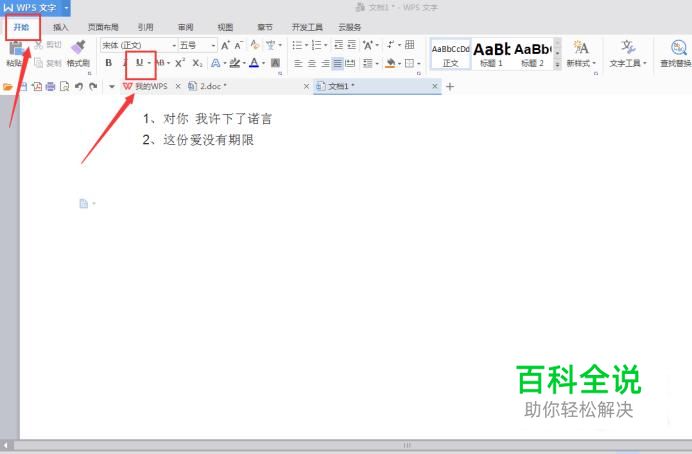Align text left
Viewport: 692px width, 454px height.
click(x=298, y=64)
